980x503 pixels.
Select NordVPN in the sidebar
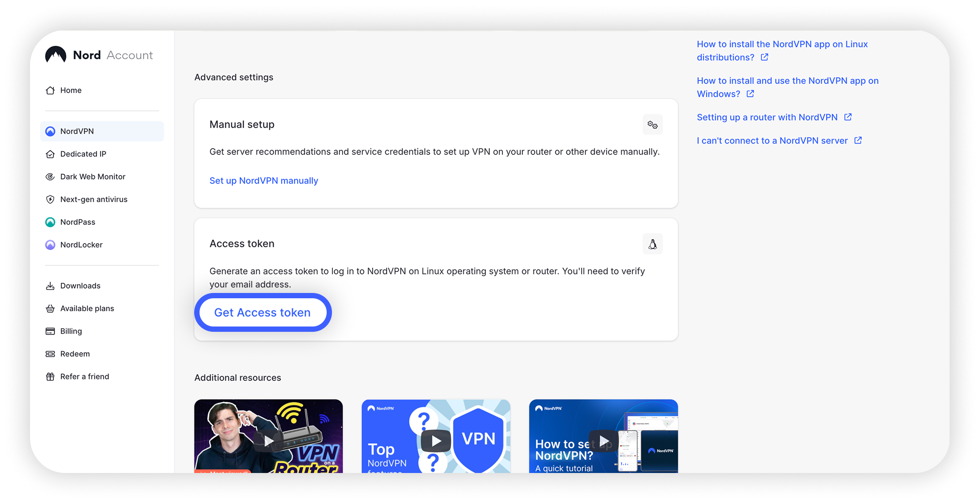[x=102, y=131]
